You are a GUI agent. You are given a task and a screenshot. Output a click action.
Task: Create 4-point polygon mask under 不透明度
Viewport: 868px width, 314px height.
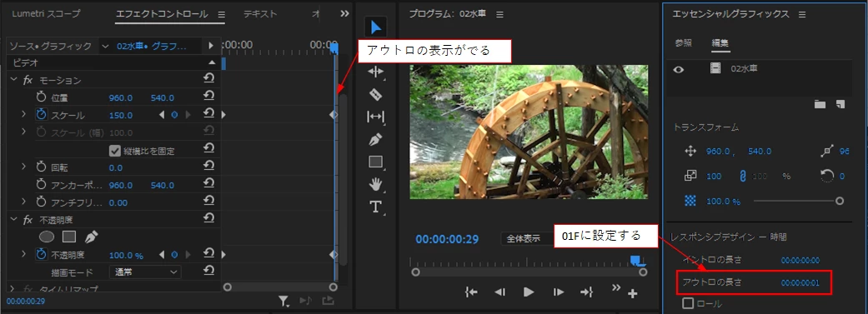[68, 237]
